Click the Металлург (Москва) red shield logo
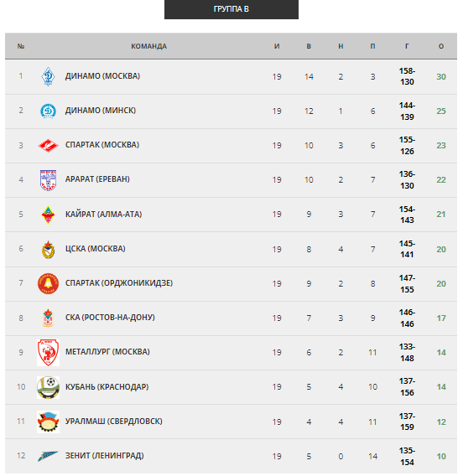Viewport: 463px width, 476px height. pyautogui.click(x=48, y=353)
